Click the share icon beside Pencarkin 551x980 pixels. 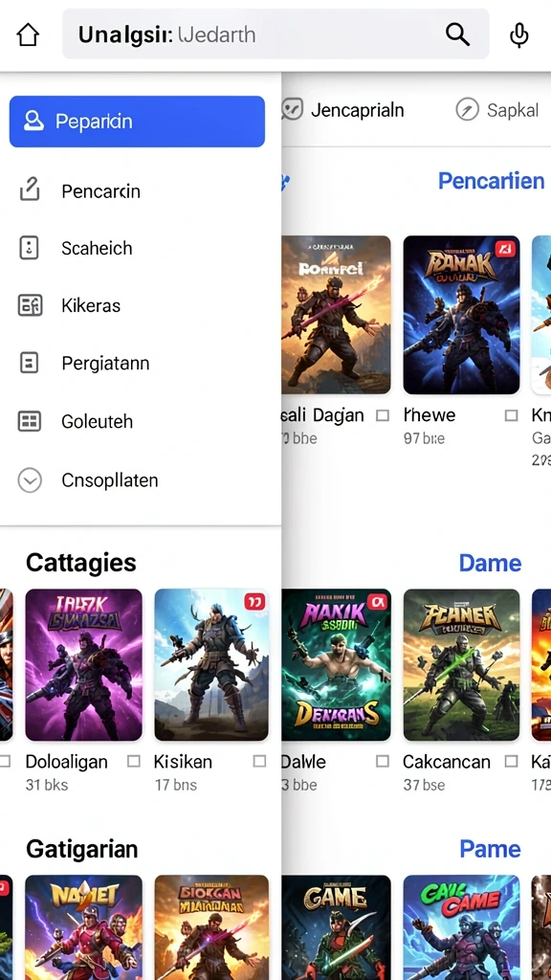click(x=30, y=189)
